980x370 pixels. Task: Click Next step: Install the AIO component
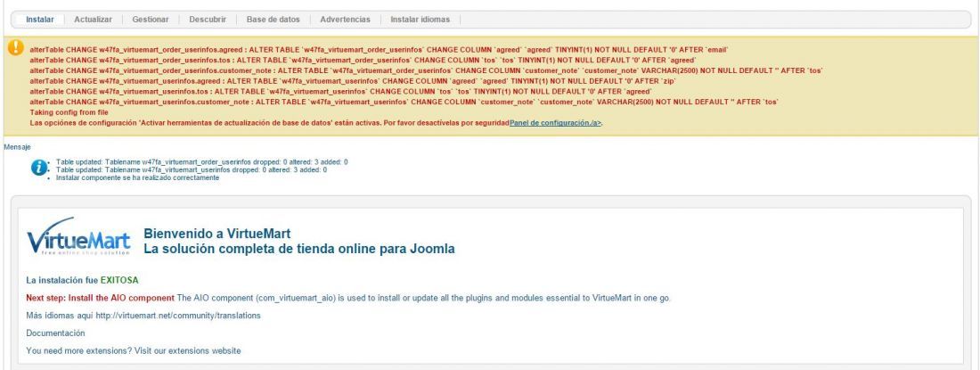pos(100,298)
